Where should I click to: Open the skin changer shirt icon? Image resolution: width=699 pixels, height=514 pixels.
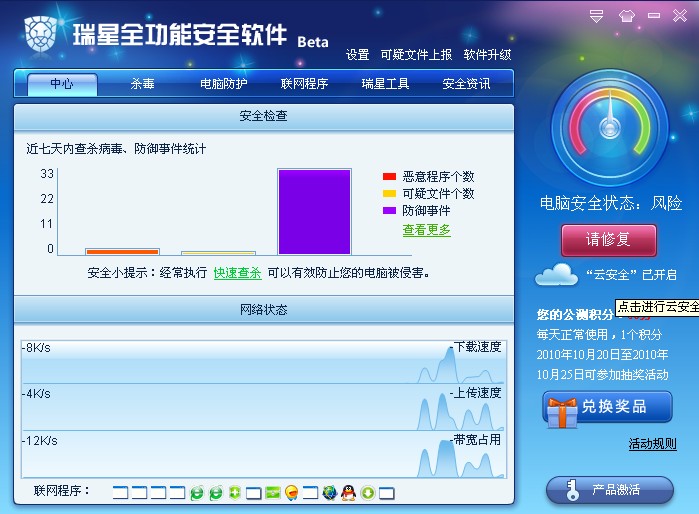627,16
